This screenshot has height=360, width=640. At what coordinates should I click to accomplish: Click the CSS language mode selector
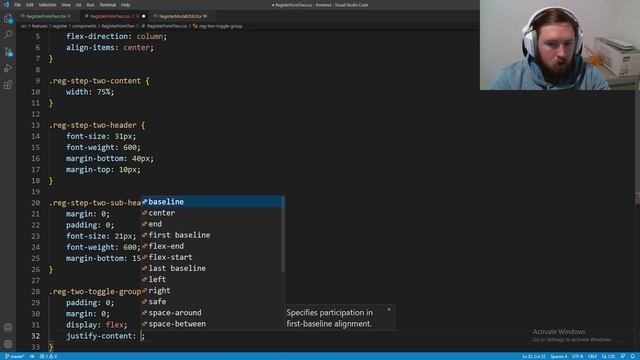click(x=609, y=356)
